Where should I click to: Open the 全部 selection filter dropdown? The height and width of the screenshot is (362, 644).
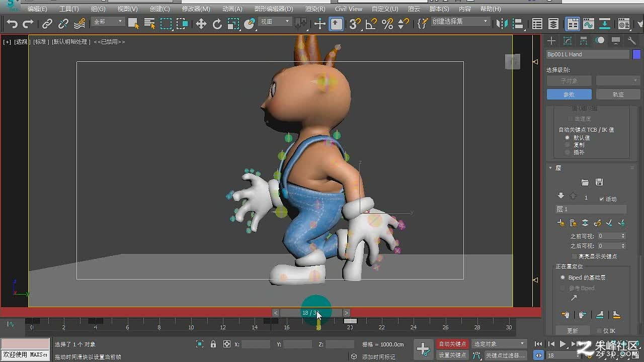click(108, 22)
